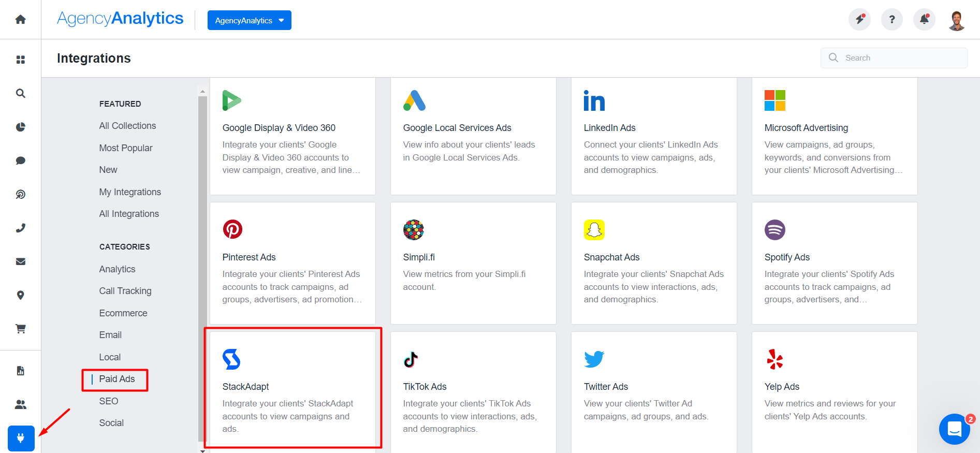This screenshot has width=980, height=453.
Task: Open the pie chart icon in sidebar
Action: pyautogui.click(x=20, y=127)
